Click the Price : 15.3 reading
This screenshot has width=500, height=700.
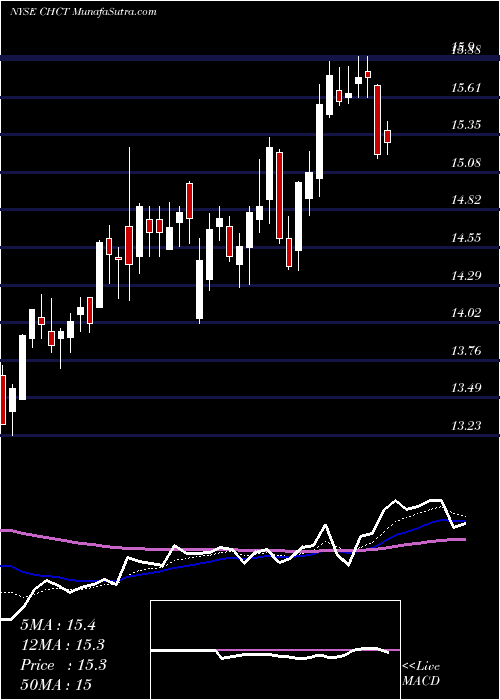click(63, 665)
